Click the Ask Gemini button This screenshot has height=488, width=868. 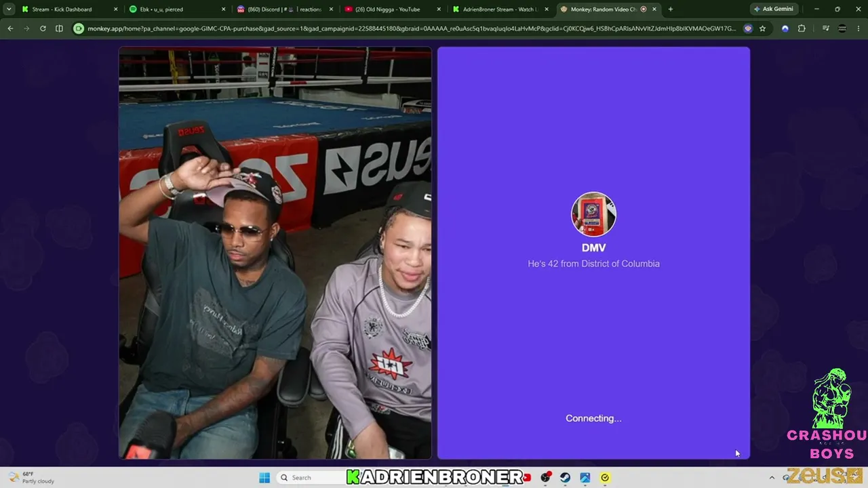point(774,9)
